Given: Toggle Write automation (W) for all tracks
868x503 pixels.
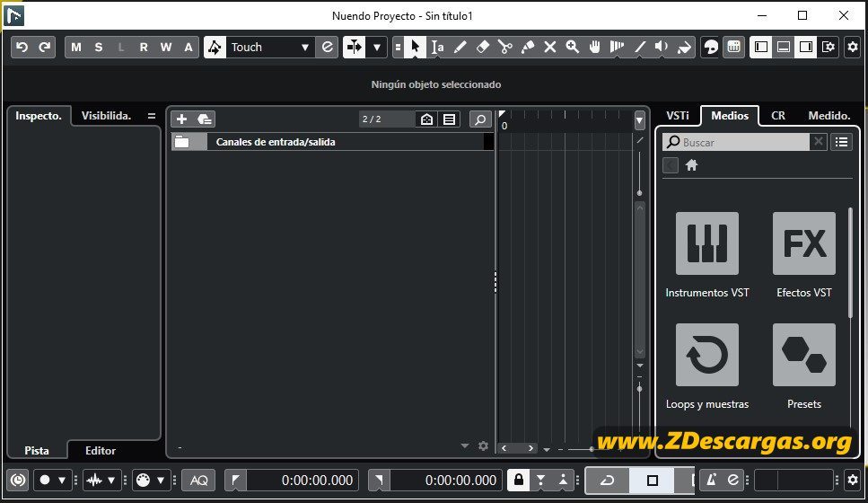Looking at the screenshot, I should 166,47.
